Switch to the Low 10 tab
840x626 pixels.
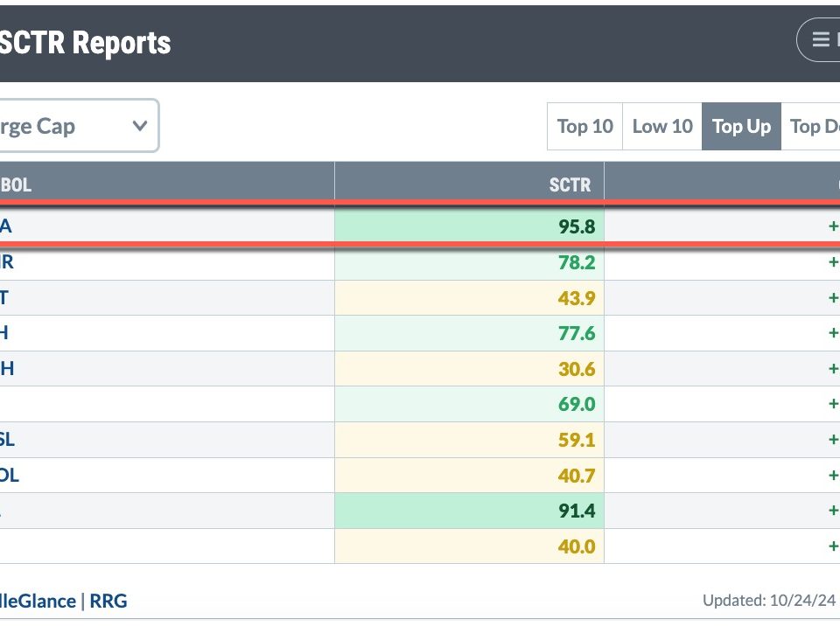[x=661, y=127]
